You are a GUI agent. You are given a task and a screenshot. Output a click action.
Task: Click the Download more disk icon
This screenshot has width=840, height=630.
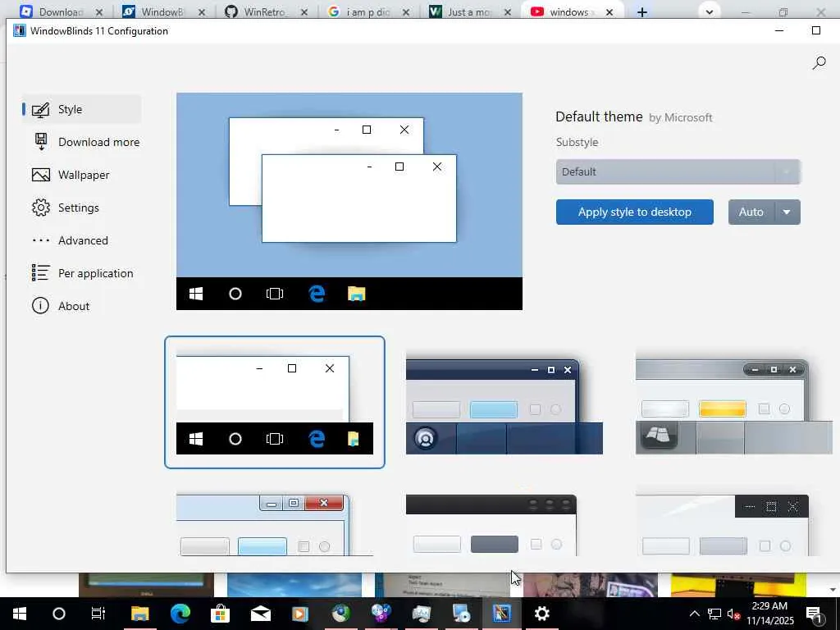coord(41,141)
